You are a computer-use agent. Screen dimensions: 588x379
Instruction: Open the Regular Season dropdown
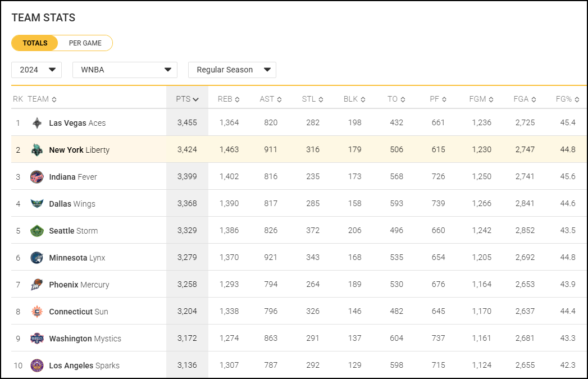232,70
